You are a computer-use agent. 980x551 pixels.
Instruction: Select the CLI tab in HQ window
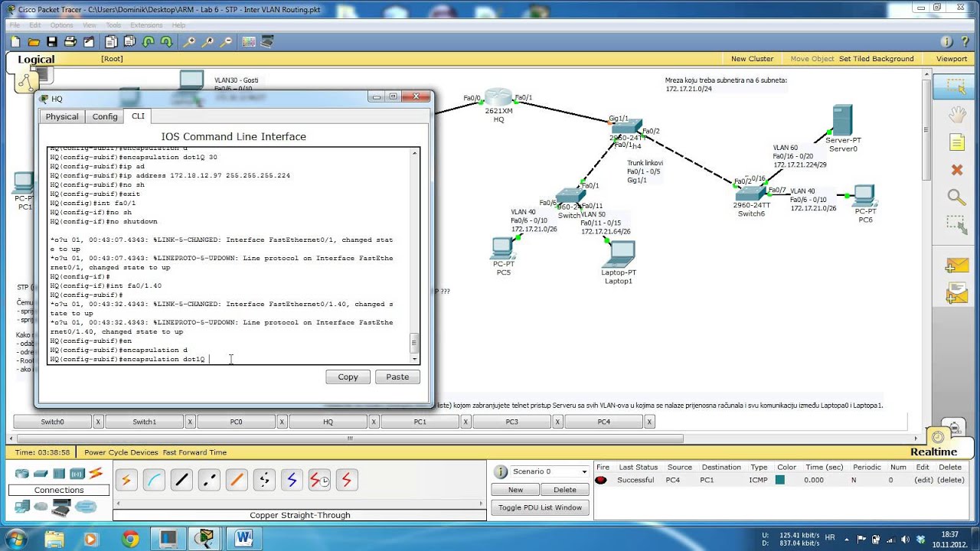tap(138, 116)
